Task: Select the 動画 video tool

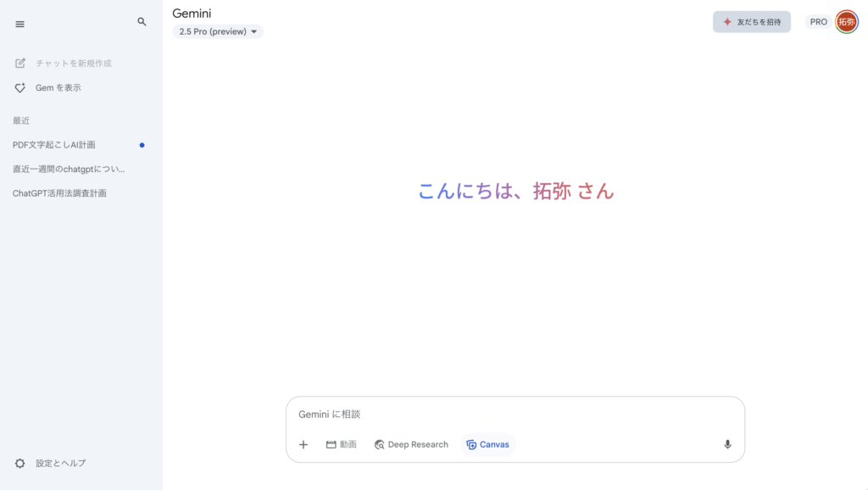Action: click(341, 444)
